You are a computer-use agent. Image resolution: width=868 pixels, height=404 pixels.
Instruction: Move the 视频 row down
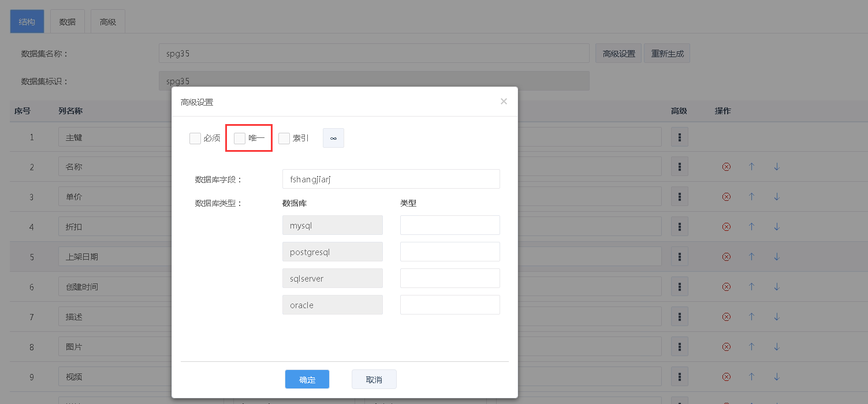click(x=777, y=377)
